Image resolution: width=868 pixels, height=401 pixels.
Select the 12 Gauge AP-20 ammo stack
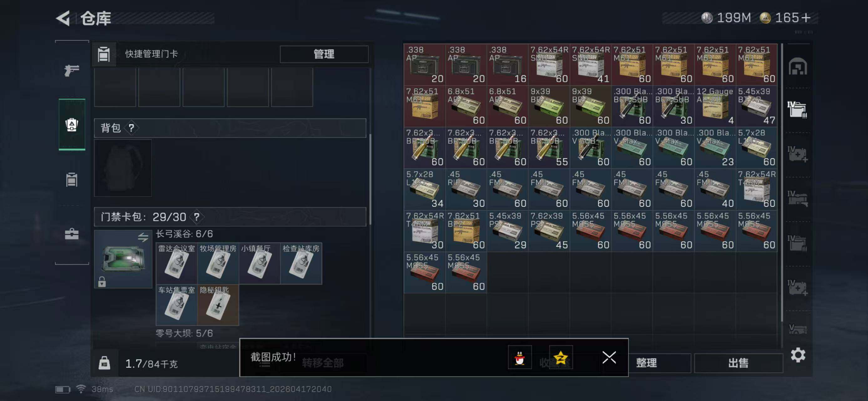(x=715, y=106)
